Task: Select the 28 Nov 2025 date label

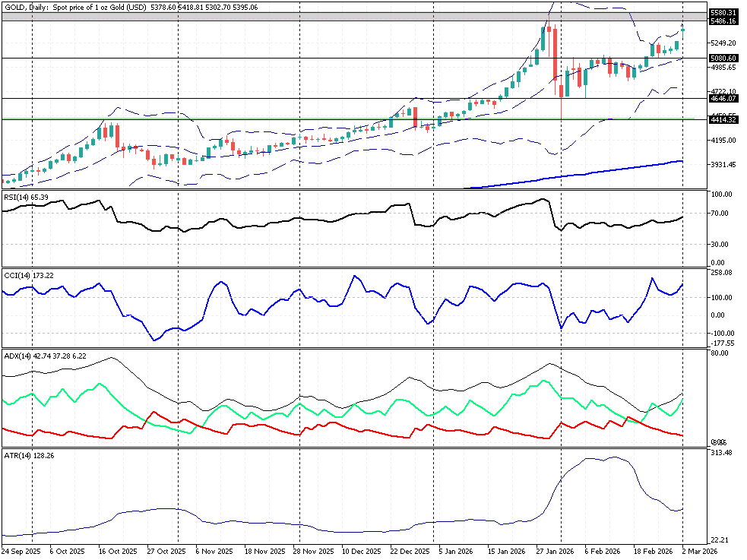Action: pyautogui.click(x=312, y=551)
